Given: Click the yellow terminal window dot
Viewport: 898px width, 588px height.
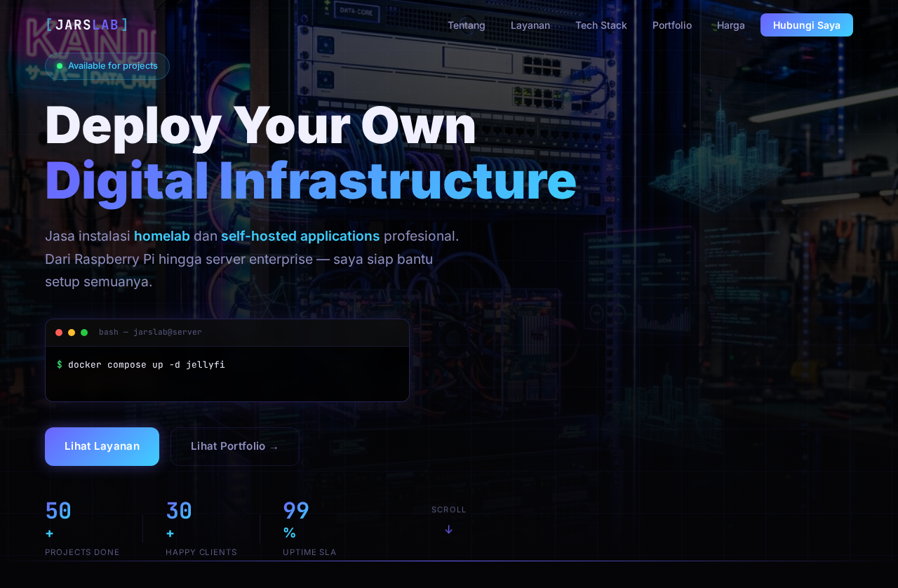Looking at the screenshot, I should pyautogui.click(x=72, y=333).
